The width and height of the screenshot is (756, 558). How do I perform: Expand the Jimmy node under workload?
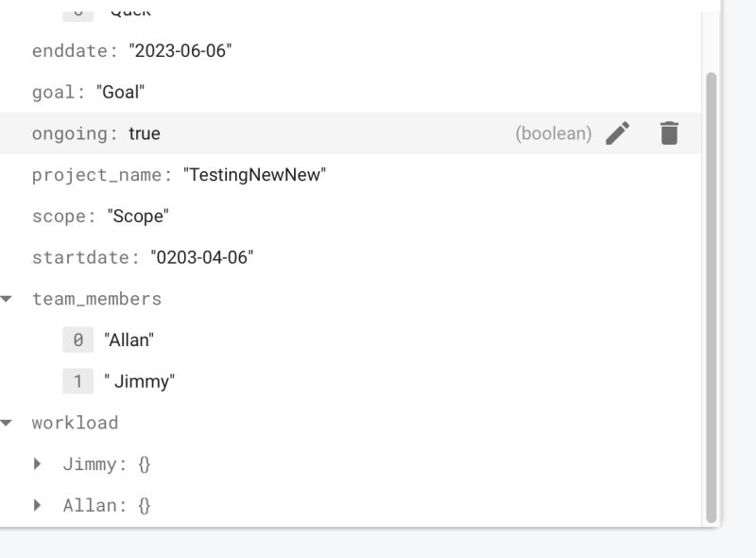coord(38,463)
